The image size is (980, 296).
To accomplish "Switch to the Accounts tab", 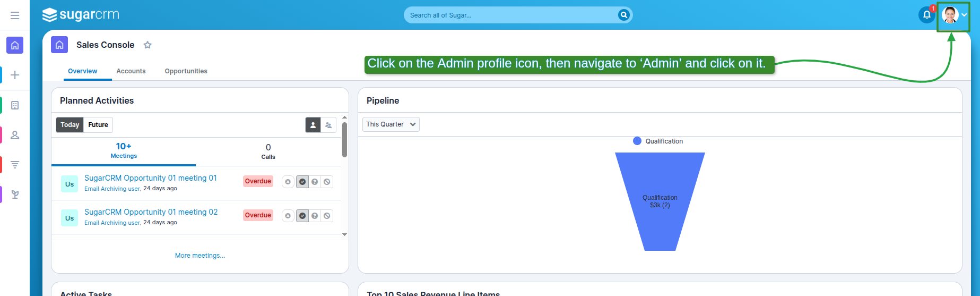I will coord(131,71).
